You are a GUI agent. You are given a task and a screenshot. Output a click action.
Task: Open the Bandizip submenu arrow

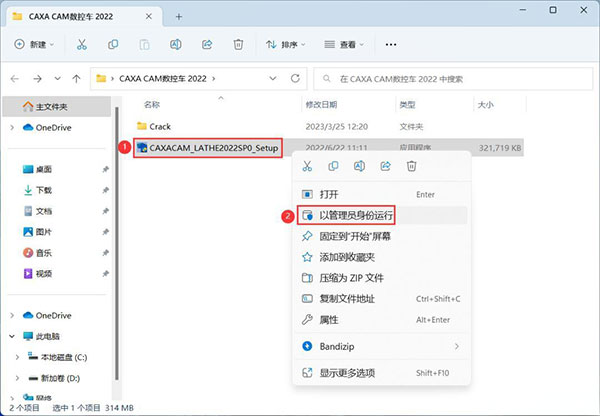tap(457, 346)
